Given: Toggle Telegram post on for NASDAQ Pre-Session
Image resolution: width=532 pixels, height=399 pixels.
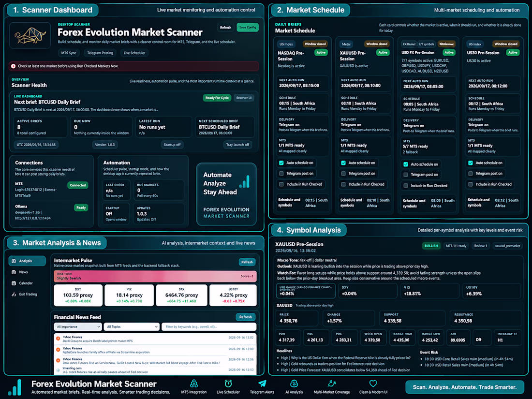Looking at the screenshot, I should (x=281, y=173).
